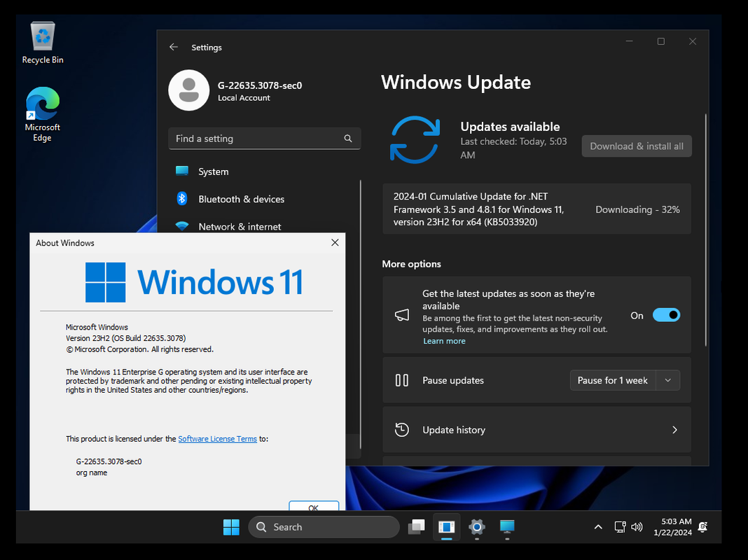Open the Learn more link
Viewport: 748px width, 560px height.
point(444,341)
